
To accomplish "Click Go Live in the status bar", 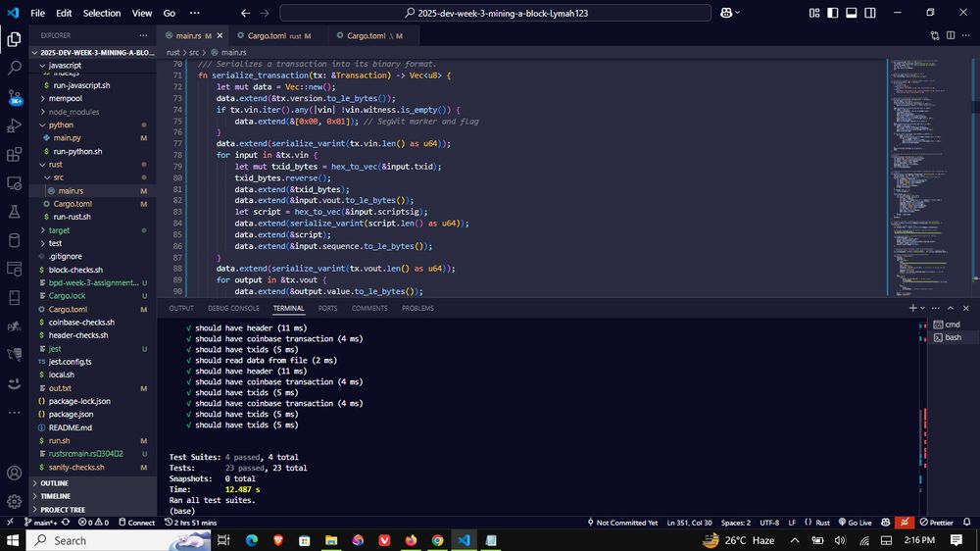I will pos(855,523).
